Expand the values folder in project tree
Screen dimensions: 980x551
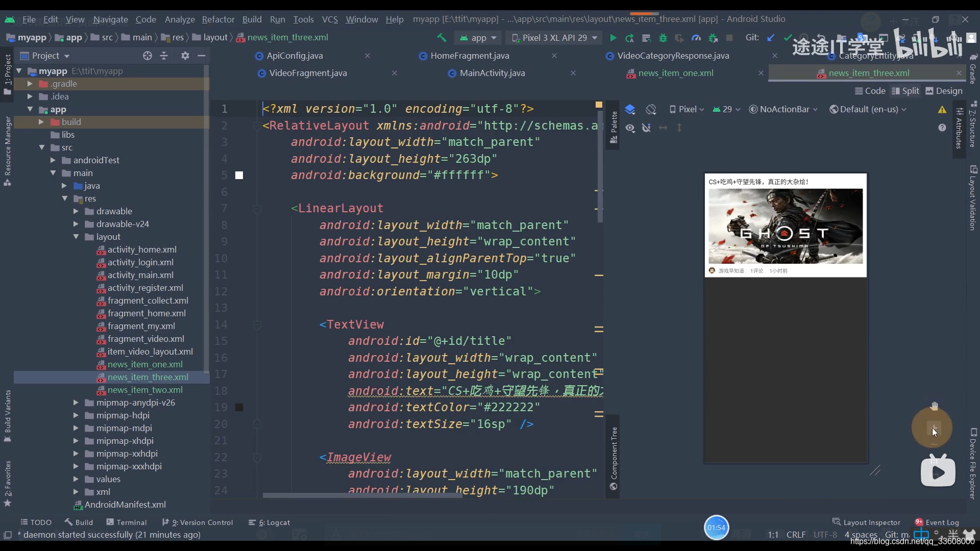pos(76,479)
